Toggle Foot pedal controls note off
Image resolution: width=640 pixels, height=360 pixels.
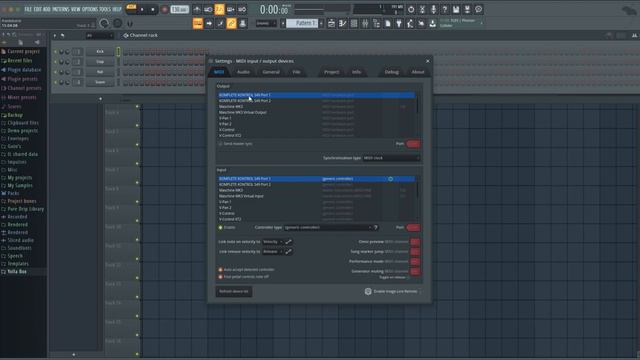tap(220, 277)
